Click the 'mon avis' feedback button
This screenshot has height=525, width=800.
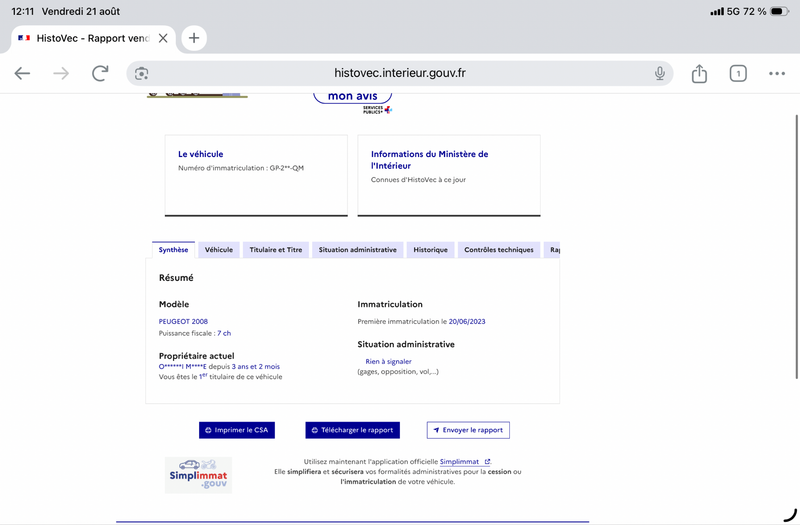tap(353, 96)
